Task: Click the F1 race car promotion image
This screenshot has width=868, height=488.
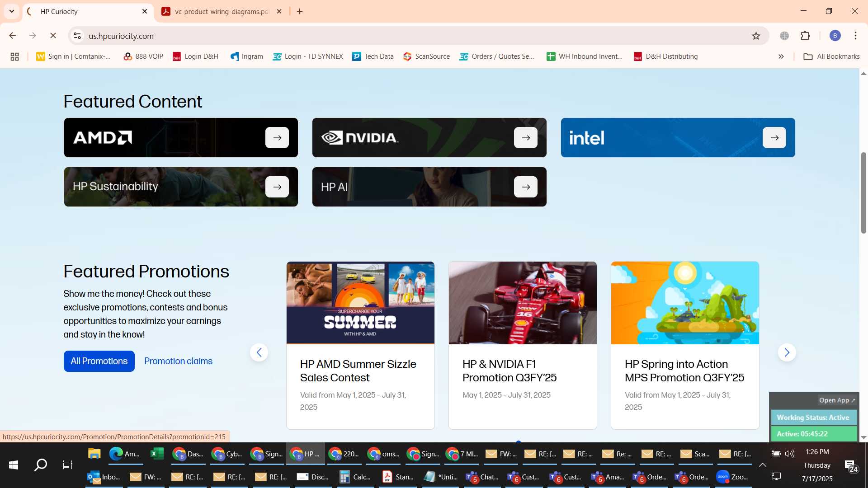Action: tap(523, 303)
